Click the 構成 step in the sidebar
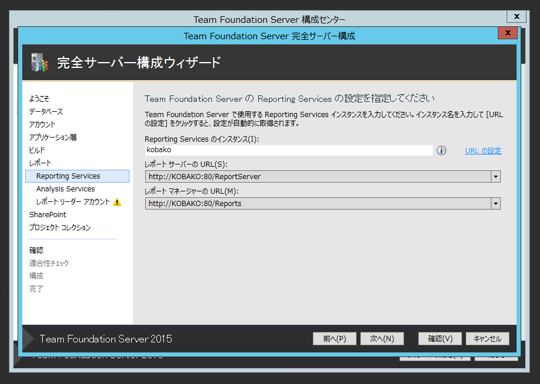The width and height of the screenshot is (540, 384). point(36,276)
